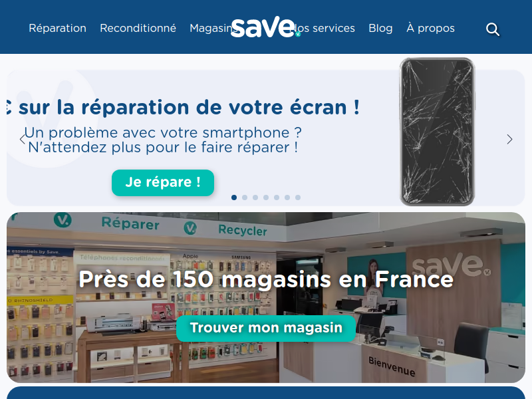The width and height of the screenshot is (532, 399).
Task: Click the Je répare ! button
Action: (163, 182)
